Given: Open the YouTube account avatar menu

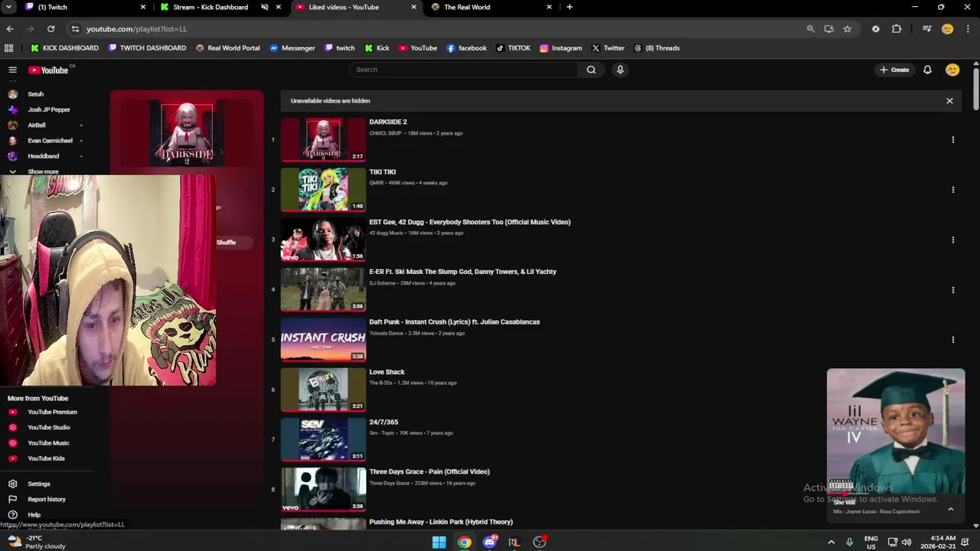Looking at the screenshot, I should click(952, 70).
